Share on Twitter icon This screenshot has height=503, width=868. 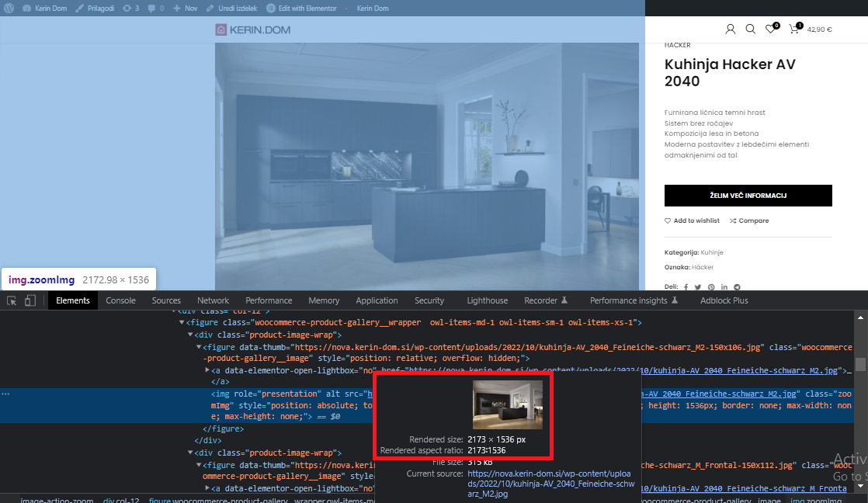pyautogui.click(x=698, y=287)
